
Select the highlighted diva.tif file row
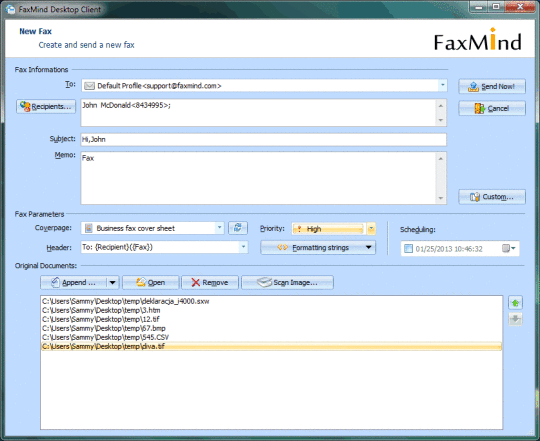[x=271, y=346]
